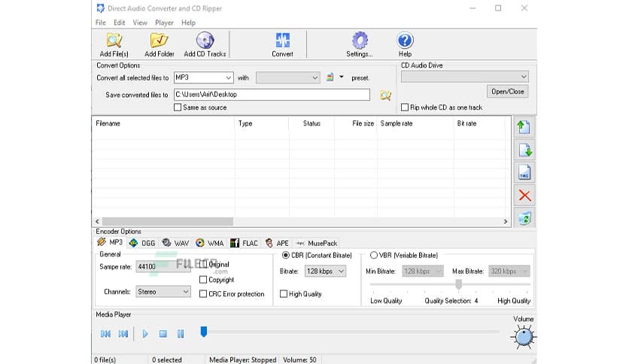629x364 pixels.
Task: Click the browse output folder icon
Action: coord(385,95)
